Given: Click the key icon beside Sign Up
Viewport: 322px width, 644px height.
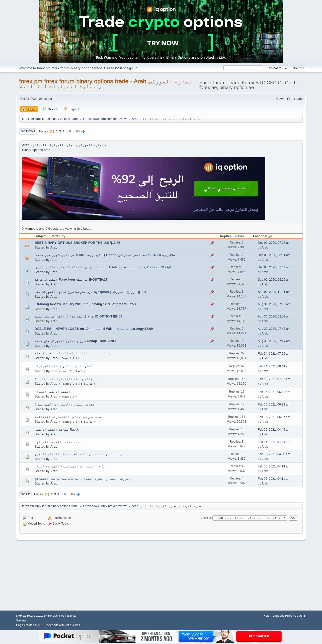Looking at the screenshot, I should (x=65, y=109).
